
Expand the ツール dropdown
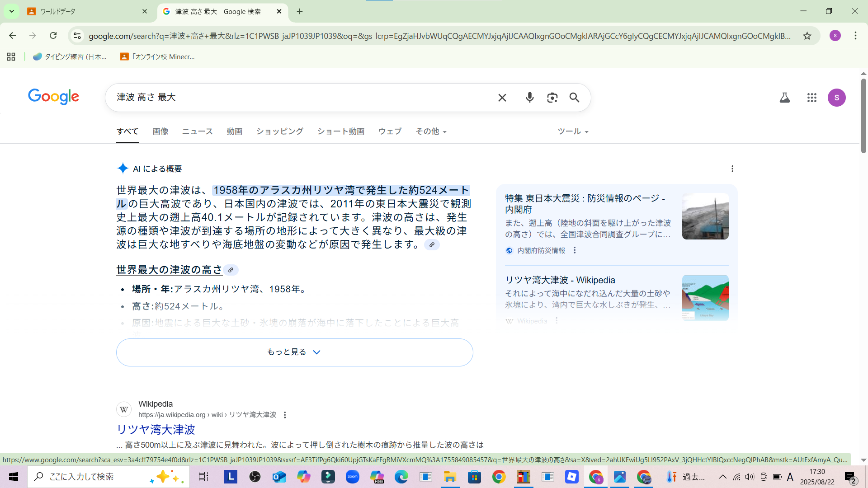click(573, 131)
